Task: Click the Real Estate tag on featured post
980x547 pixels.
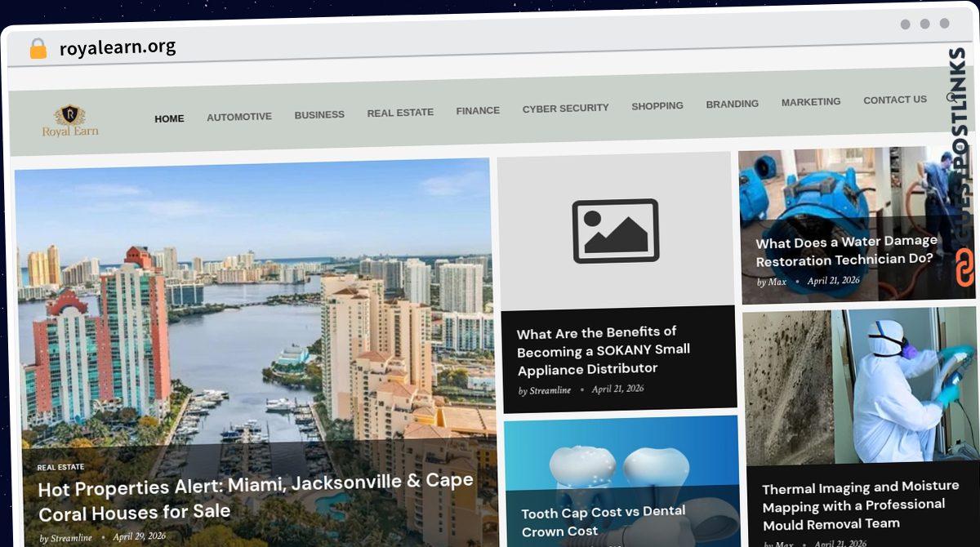Action: click(60, 467)
